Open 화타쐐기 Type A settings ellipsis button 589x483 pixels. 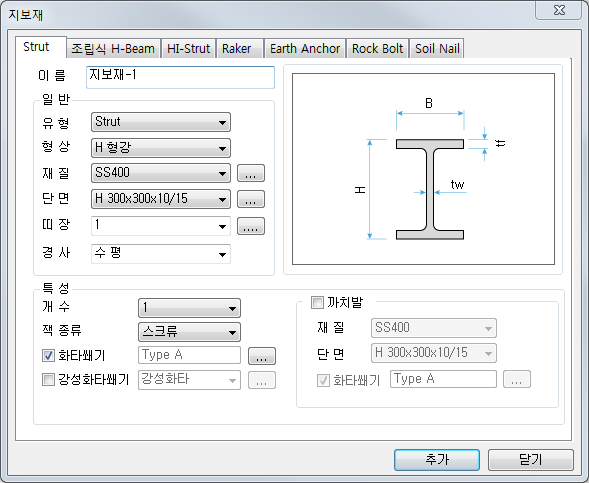[x=261, y=356]
